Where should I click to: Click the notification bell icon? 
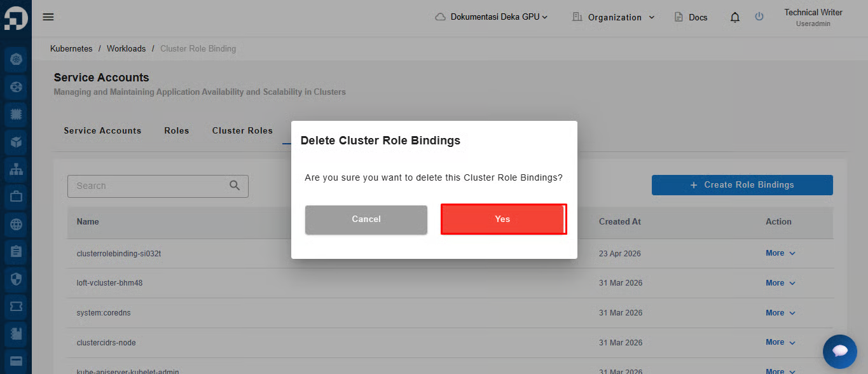[x=735, y=17]
